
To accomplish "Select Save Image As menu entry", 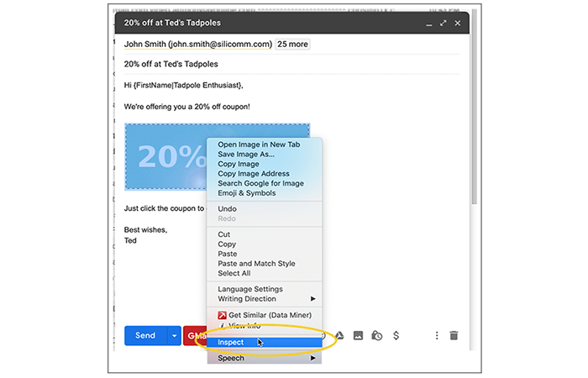I will [x=246, y=155].
